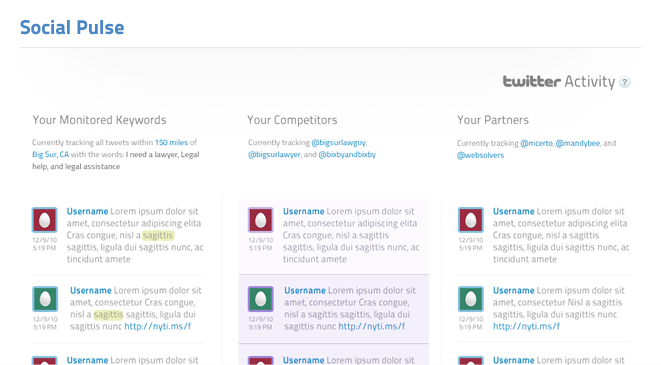This screenshot has width=661, height=365.
Task: Open the nyti.ms link in Monitored Keywords tweet
Action: (158, 326)
